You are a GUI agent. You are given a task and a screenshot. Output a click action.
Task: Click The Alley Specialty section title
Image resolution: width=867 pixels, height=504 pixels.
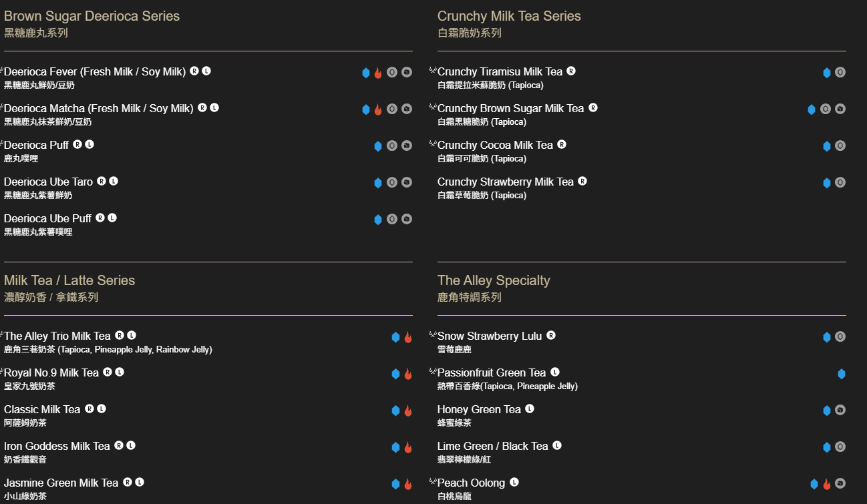pyautogui.click(x=494, y=280)
